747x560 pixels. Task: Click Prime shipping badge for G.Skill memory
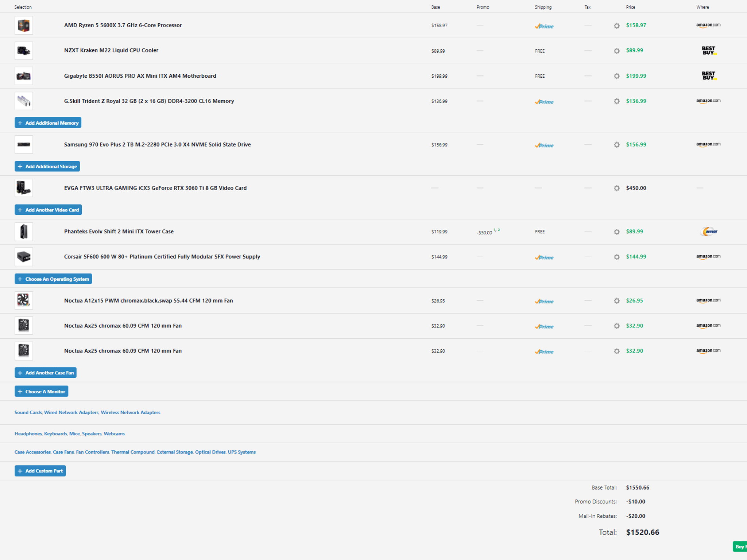point(544,102)
